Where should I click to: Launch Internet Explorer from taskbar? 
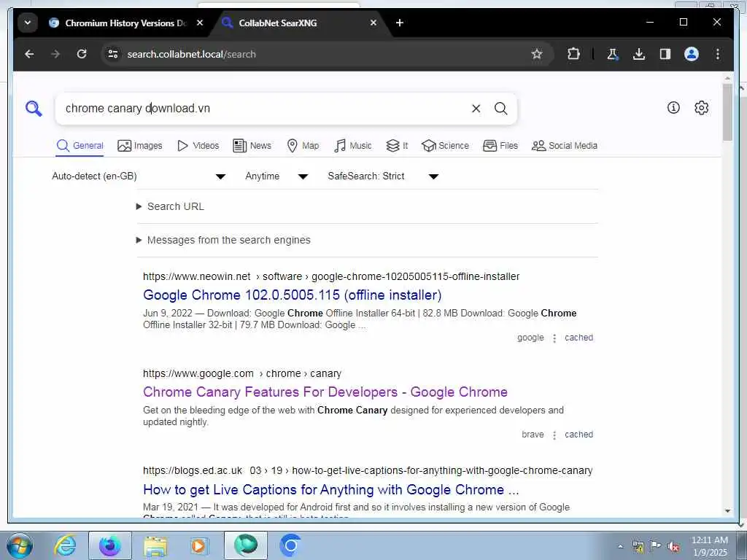(65, 545)
